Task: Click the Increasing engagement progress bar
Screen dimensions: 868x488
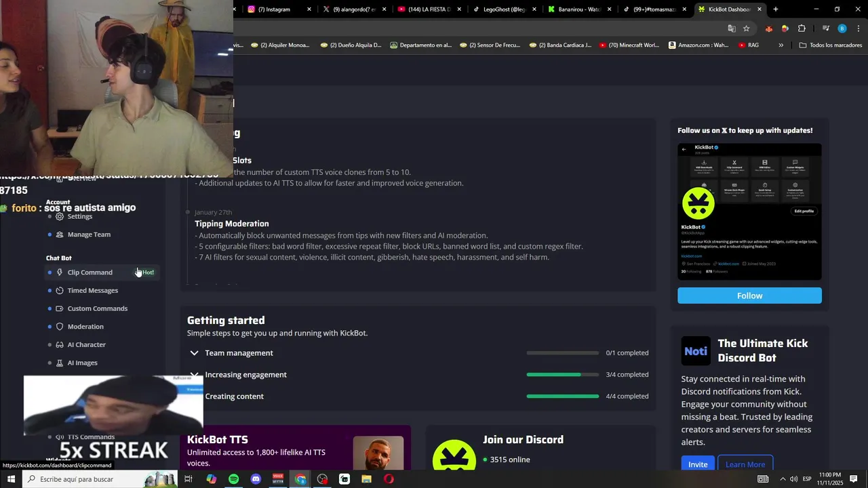Action: 563,375
